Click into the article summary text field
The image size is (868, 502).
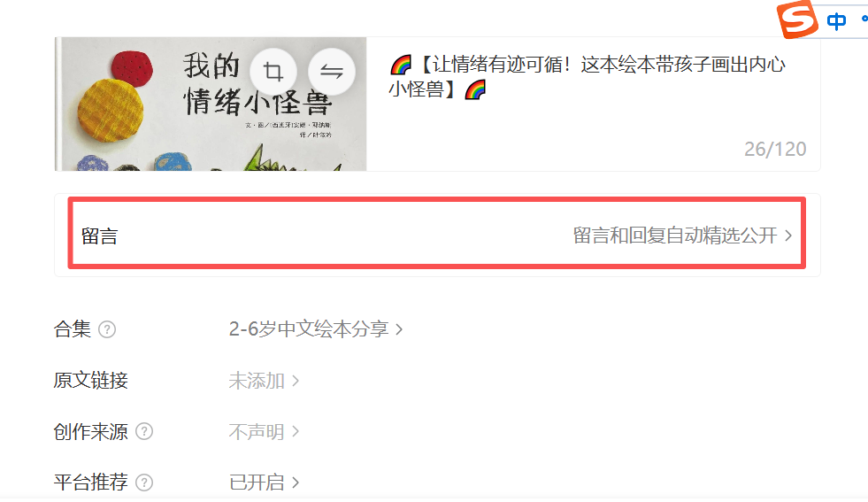(x=593, y=104)
